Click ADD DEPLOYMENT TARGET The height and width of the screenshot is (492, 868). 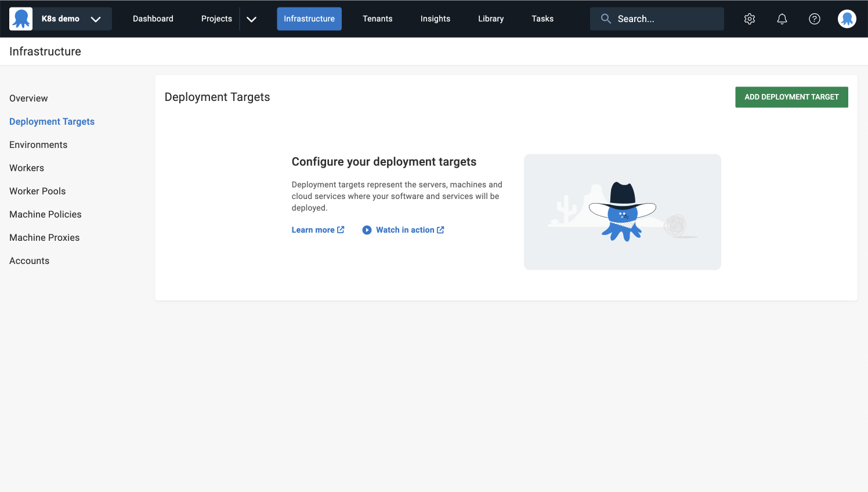point(791,97)
